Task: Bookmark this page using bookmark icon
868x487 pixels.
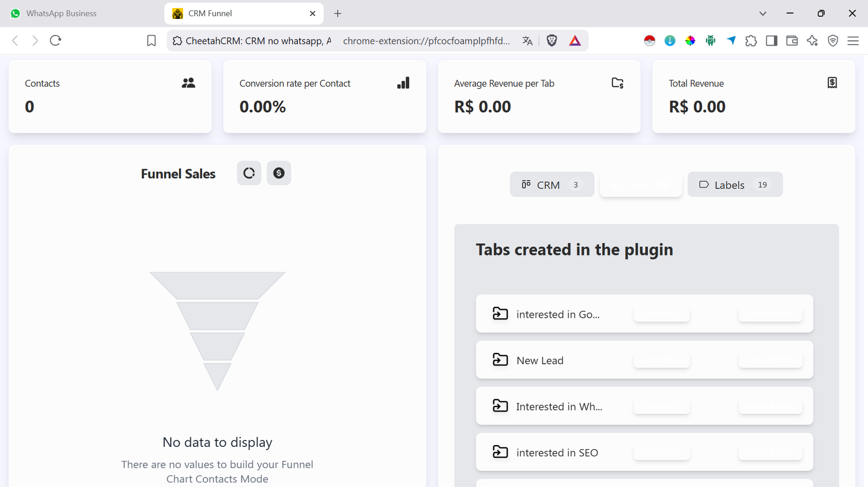Action: [151, 41]
